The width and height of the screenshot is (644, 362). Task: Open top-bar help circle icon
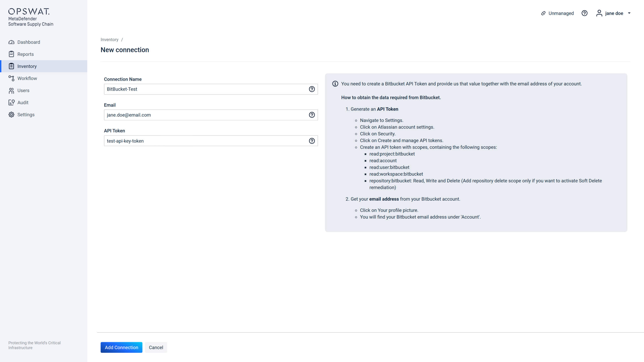pyautogui.click(x=584, y=13)
